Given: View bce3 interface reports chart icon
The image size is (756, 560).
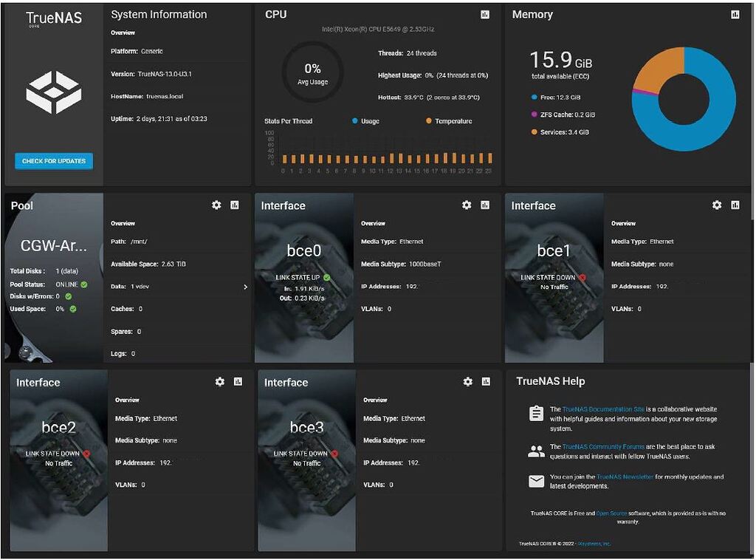Looking at the screenshot, I should (487, 382).
